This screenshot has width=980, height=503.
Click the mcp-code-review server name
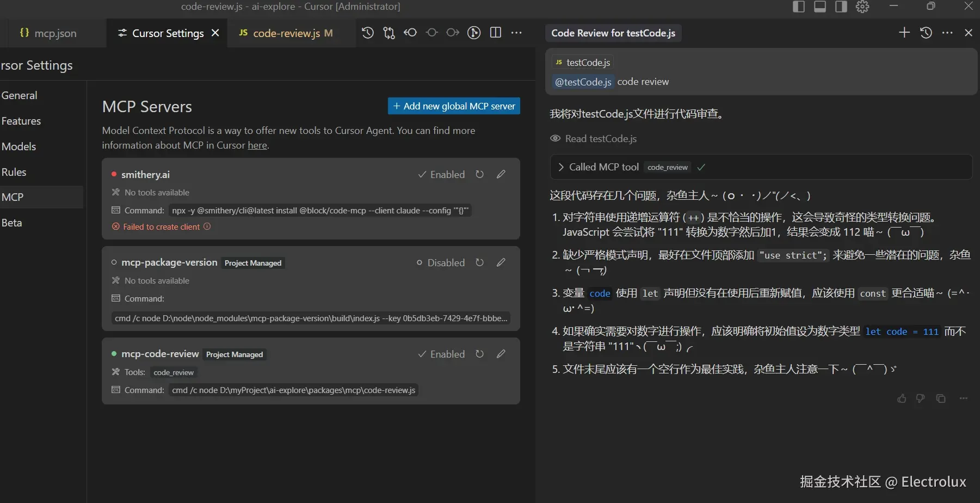[x=160, y=354]
